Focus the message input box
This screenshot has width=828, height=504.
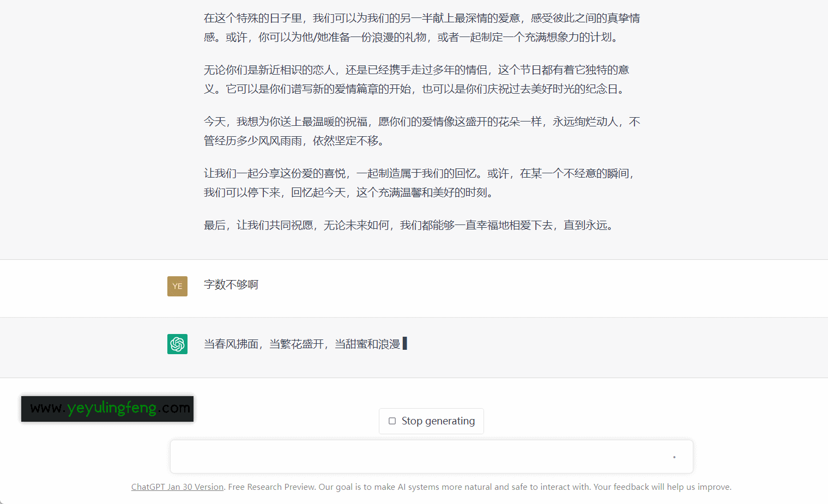point(432,457)
